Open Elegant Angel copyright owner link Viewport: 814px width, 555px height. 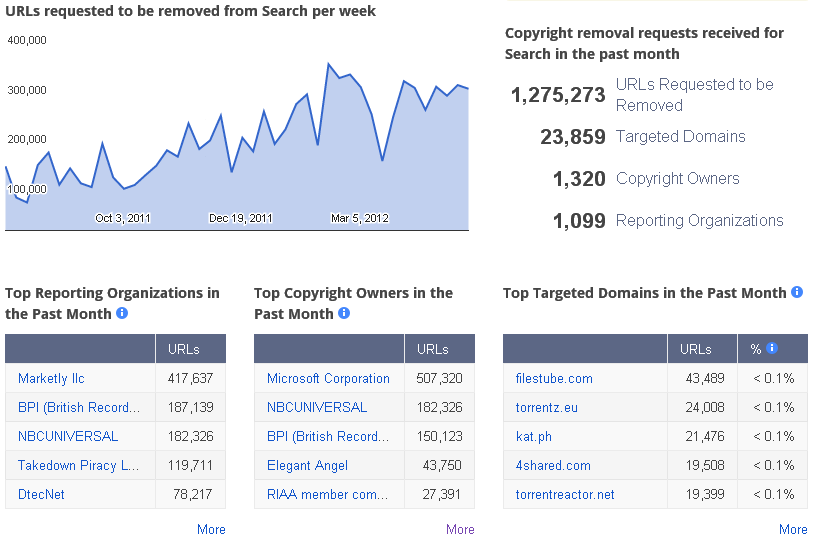click(307, 466)
